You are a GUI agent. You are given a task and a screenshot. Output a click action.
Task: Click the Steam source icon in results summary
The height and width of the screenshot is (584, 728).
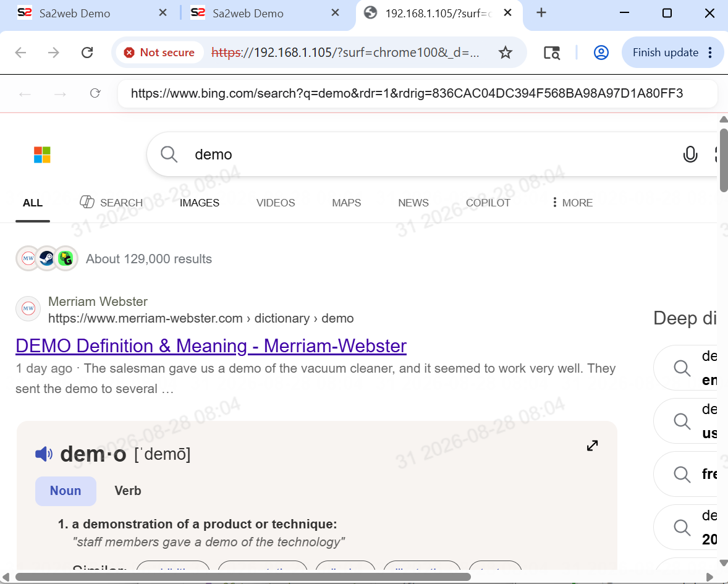point(47,258)
